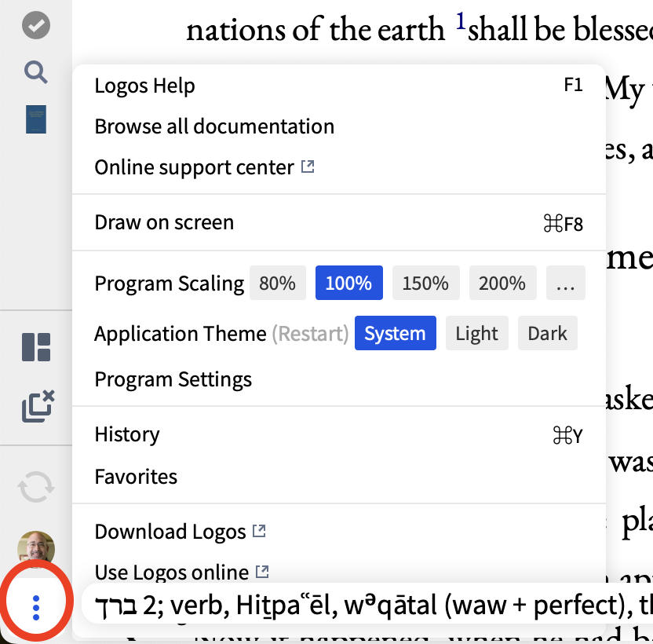
Task: Open History menu item
Action: [x=338, y=435]
